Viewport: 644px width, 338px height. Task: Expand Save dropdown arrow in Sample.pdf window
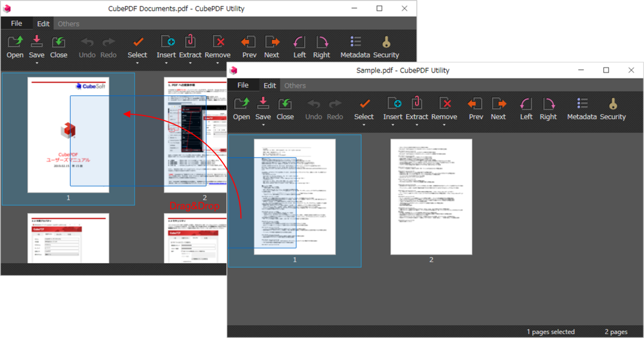(263, 125)
